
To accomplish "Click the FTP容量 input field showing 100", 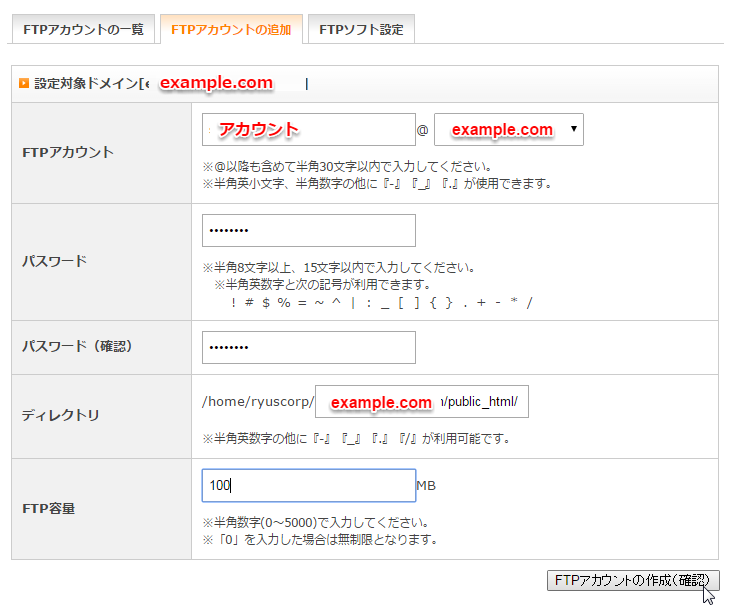I will tap(309, 486).
